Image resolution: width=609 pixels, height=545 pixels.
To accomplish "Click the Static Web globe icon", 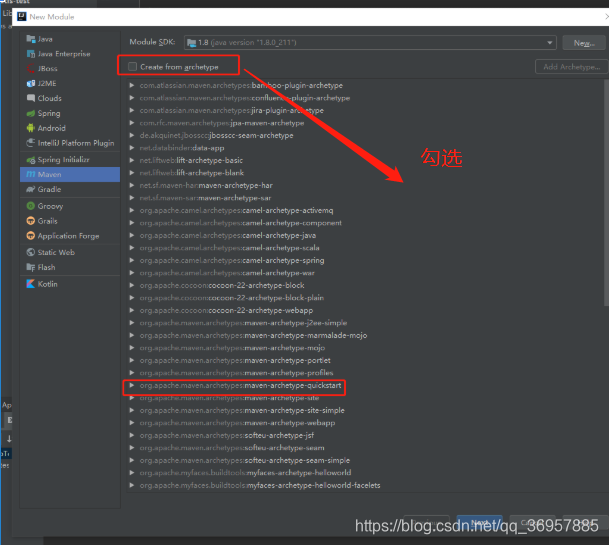I will click(31, 252).
